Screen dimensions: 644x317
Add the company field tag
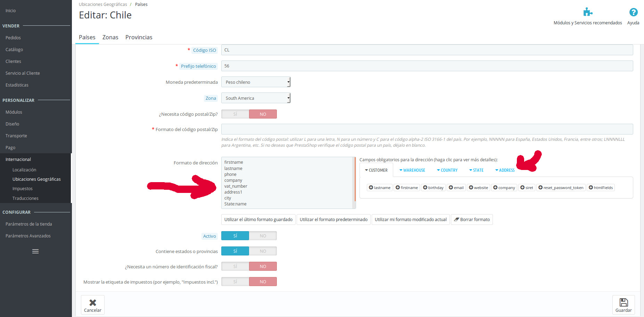[504, 188]
